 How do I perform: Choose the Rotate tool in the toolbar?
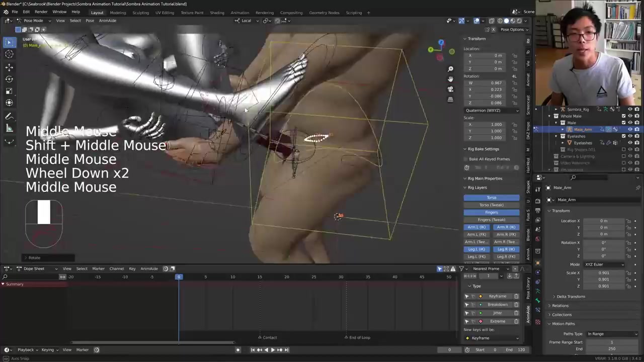(x=9, y=79)
